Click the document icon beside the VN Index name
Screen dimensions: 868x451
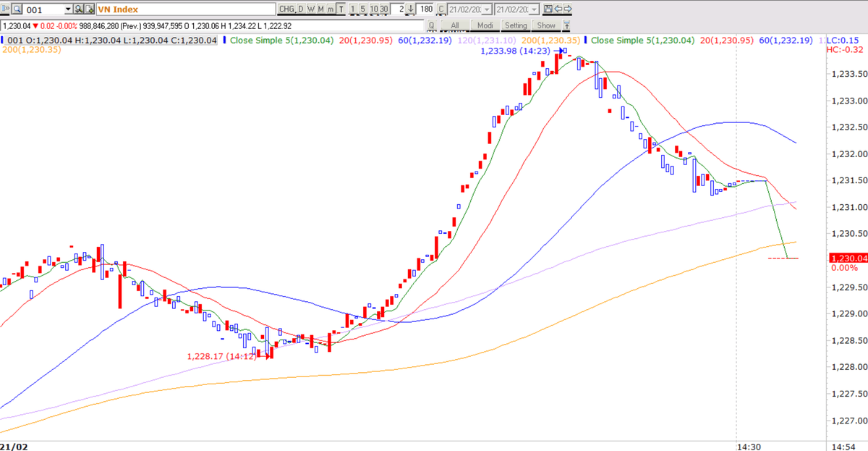click(x=90, y=9)
